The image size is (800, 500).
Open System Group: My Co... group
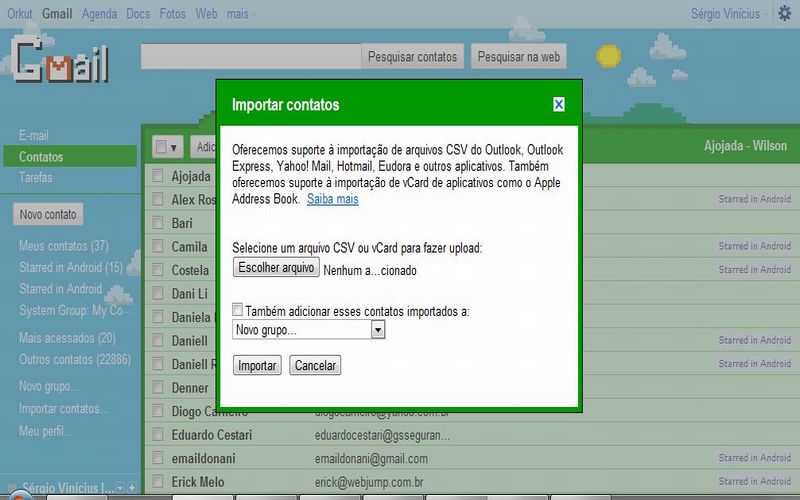click(x=76, y=310)
